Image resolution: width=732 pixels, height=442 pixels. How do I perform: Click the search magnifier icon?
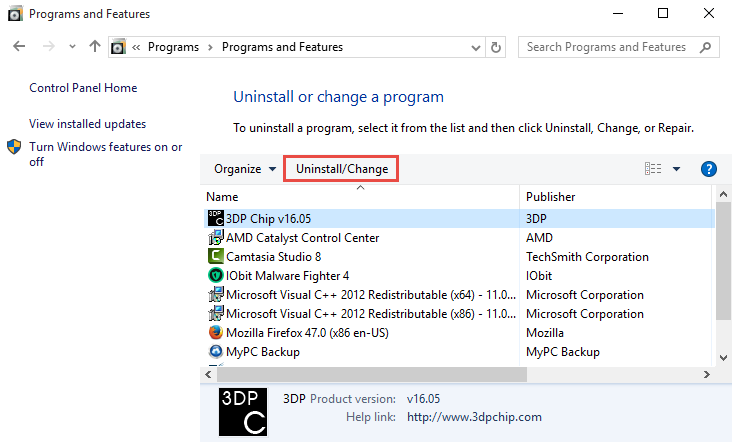tap(705, 47)
